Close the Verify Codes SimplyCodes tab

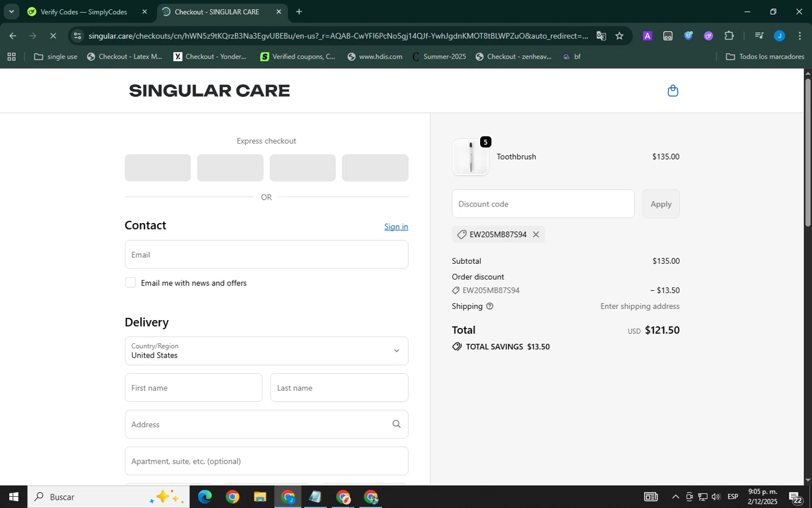[x=145, y=12]
